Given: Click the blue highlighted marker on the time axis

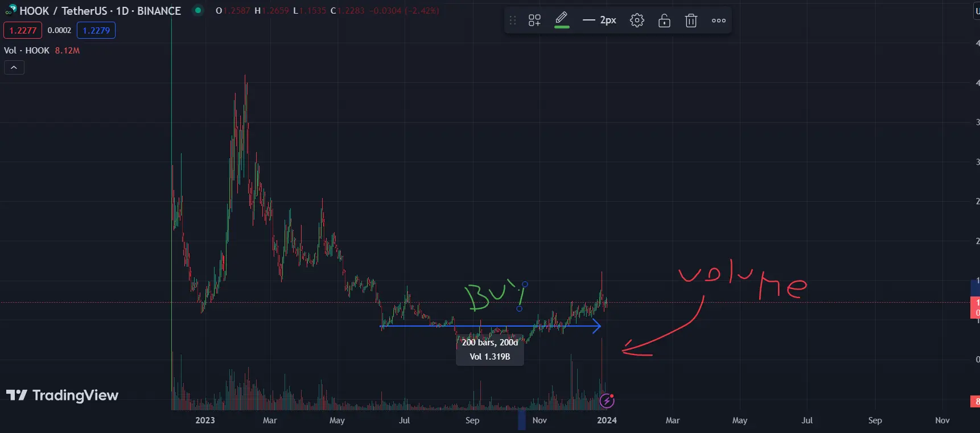Looking at the screenshot, I should click(522, 420).
